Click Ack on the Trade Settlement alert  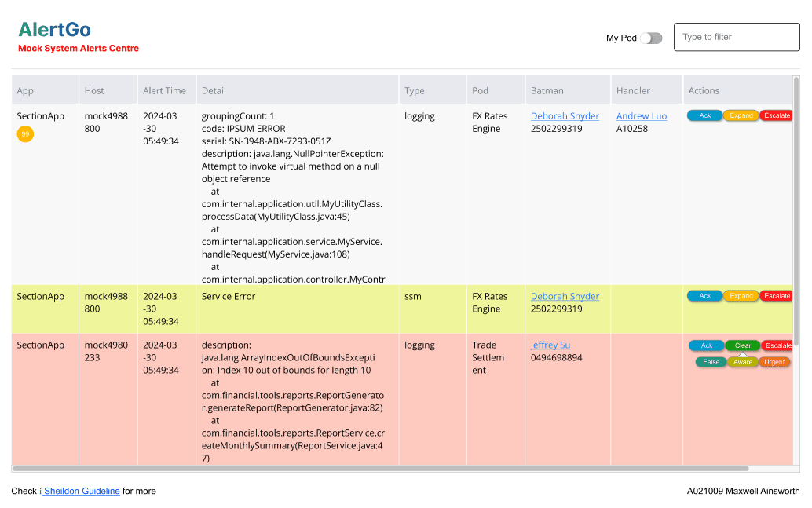(x=706, y=345)
